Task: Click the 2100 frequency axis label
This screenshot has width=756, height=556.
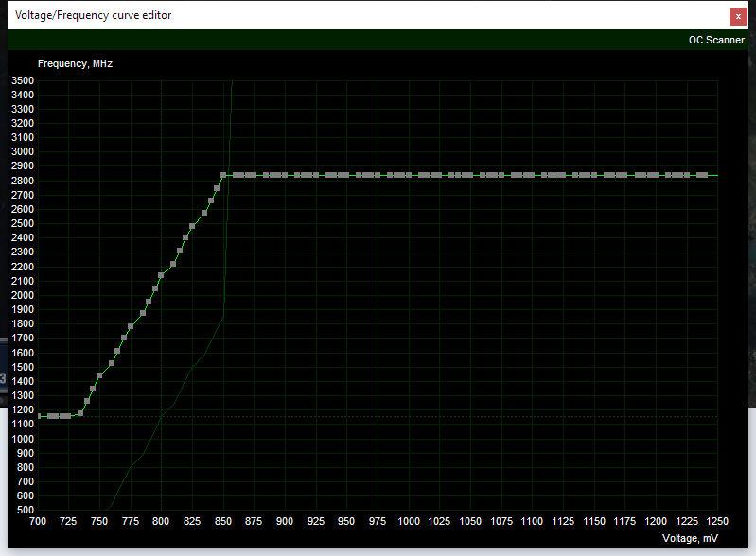Action: click(23, 281)
